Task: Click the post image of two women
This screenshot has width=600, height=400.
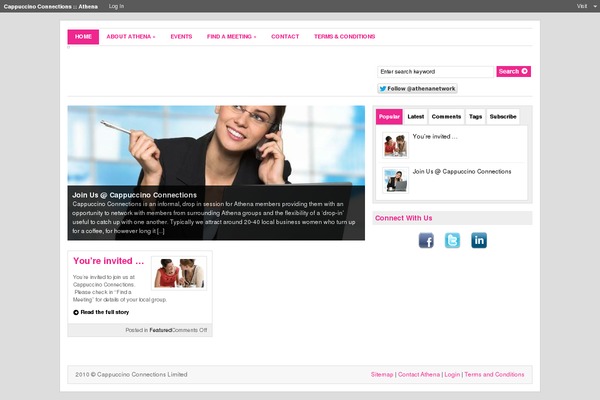Action: (x=179, y=273)
